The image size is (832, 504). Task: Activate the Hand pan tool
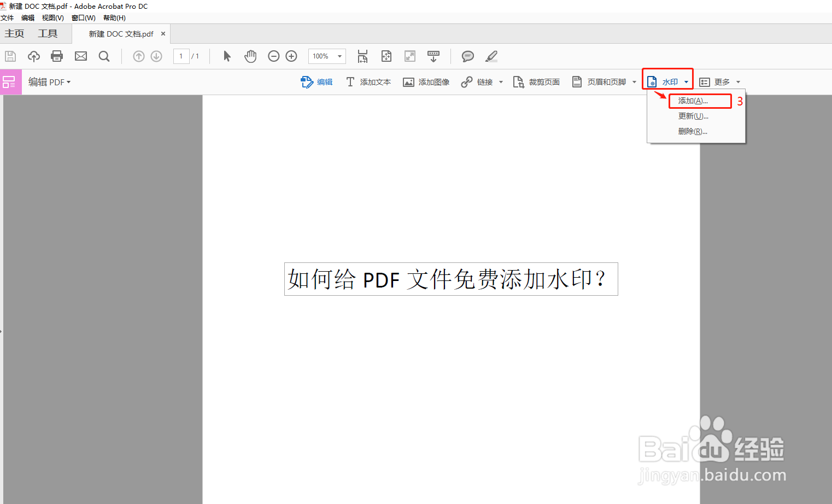coord(250,56)
